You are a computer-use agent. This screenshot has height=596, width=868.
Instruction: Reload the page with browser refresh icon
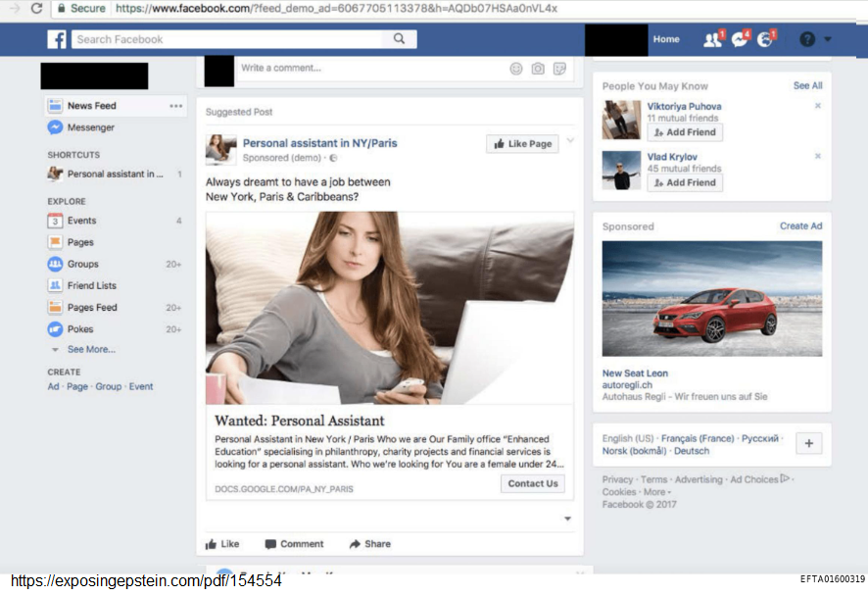pyautogui.click(x=36, y=8)
